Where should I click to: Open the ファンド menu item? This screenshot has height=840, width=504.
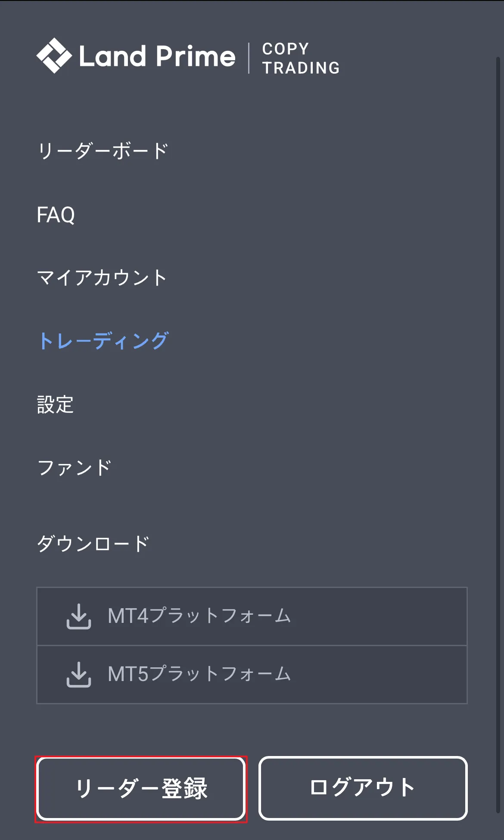tap(75, 468)
